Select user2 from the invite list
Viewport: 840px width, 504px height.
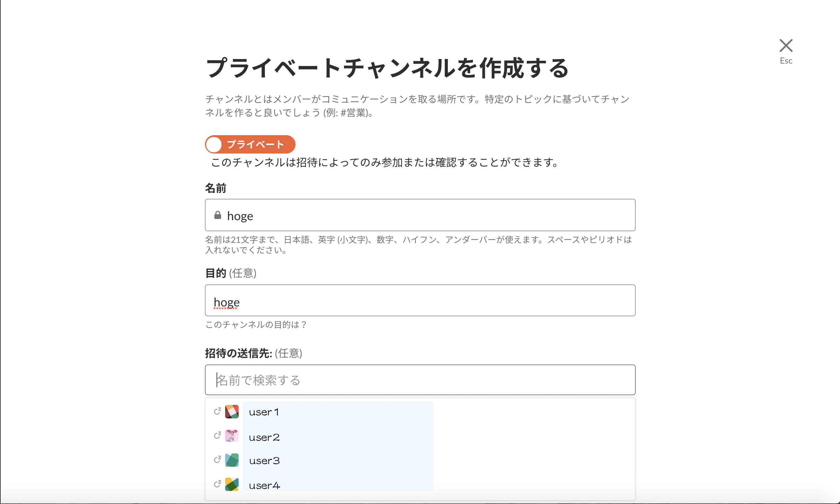pyautogui.click(x=420, y=437)
